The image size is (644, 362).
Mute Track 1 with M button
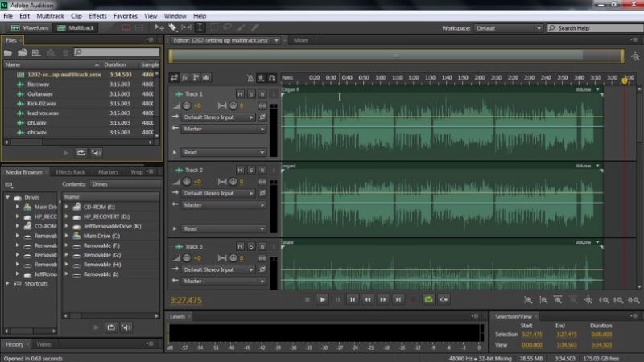[x=240, y=94]
